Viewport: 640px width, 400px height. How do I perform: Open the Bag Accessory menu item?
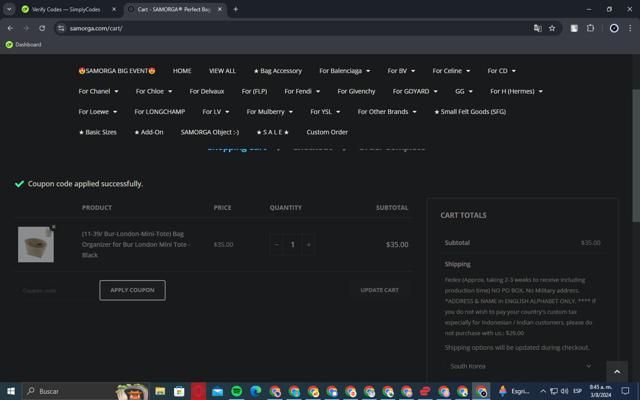point(278,71)
